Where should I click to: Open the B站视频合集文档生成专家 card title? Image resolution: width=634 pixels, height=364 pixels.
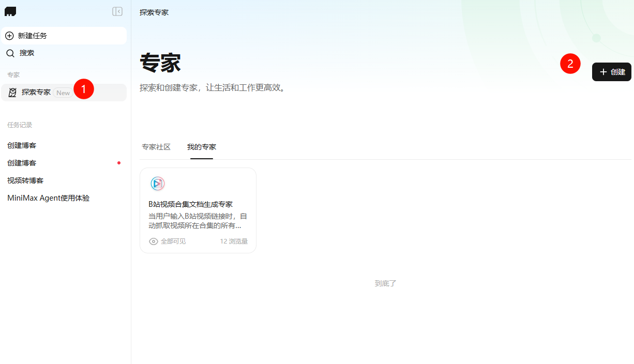pyautogui.click(x=190, y=204)
